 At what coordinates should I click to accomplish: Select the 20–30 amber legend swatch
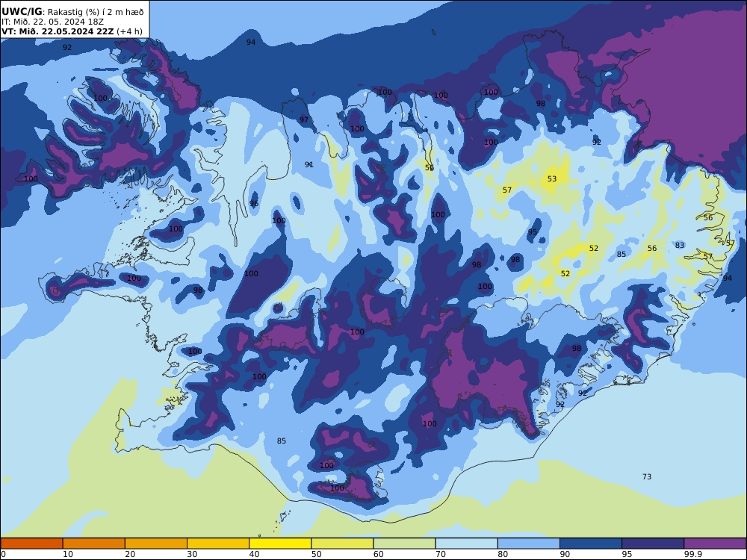click(156, 544)
